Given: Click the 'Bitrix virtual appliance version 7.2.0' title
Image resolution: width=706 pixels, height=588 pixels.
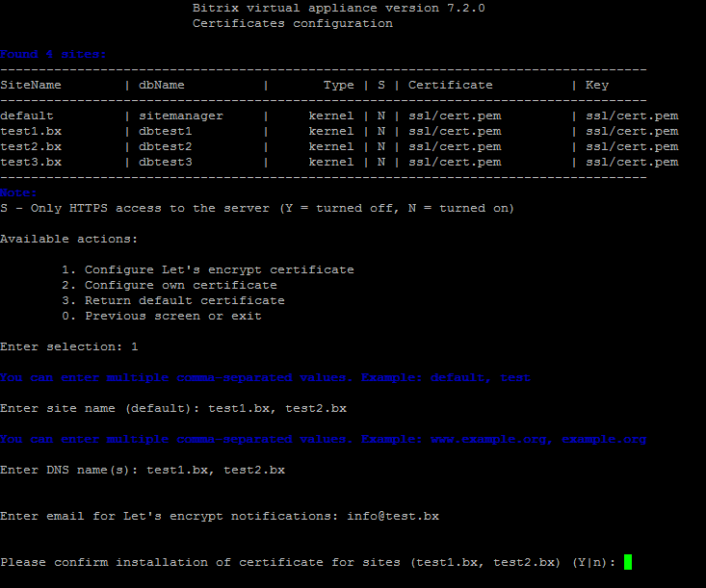Looking at the screenshot, I should click(x=339, y=8).
